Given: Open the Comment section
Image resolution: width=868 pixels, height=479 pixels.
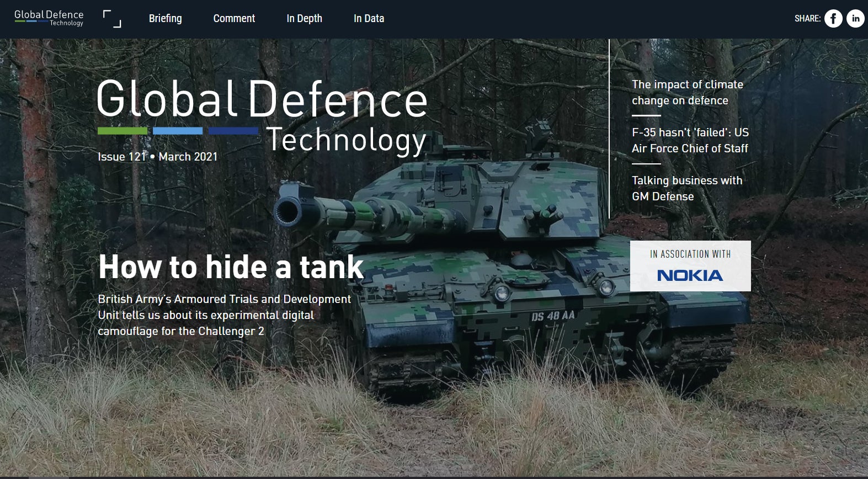Looking at the screenshot, I should [x=234, y=18].
